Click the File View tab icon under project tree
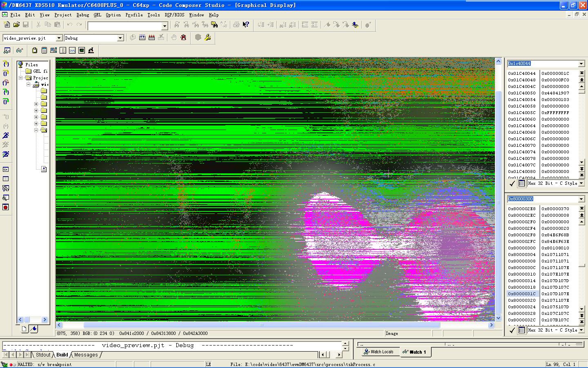Image resolution: width=588 pixels, height=368 pixels. [x=24, y=329]
